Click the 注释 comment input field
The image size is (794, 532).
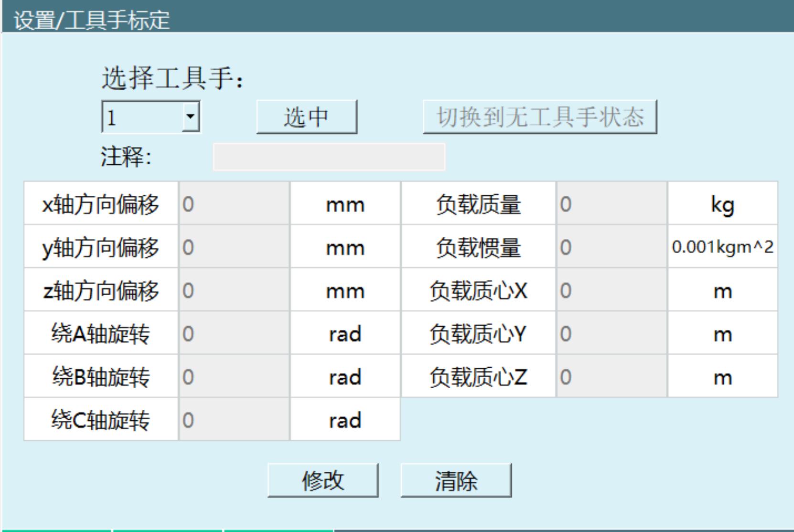point(330,158)
